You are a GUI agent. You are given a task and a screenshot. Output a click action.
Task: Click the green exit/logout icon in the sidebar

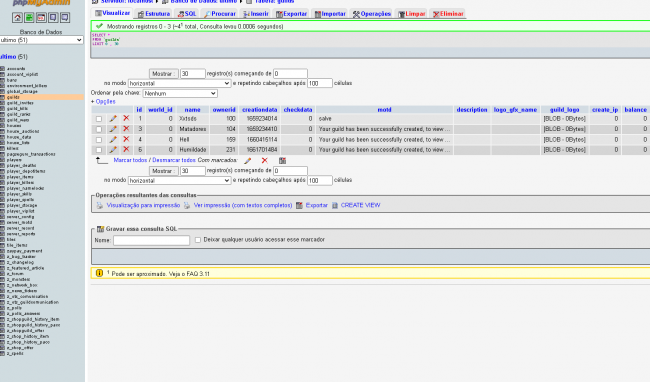click(x=29, y=17)
